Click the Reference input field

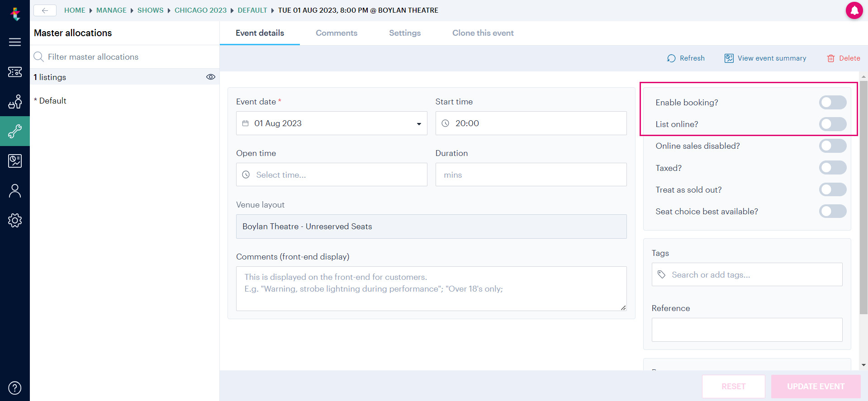(x=747, y=330)
